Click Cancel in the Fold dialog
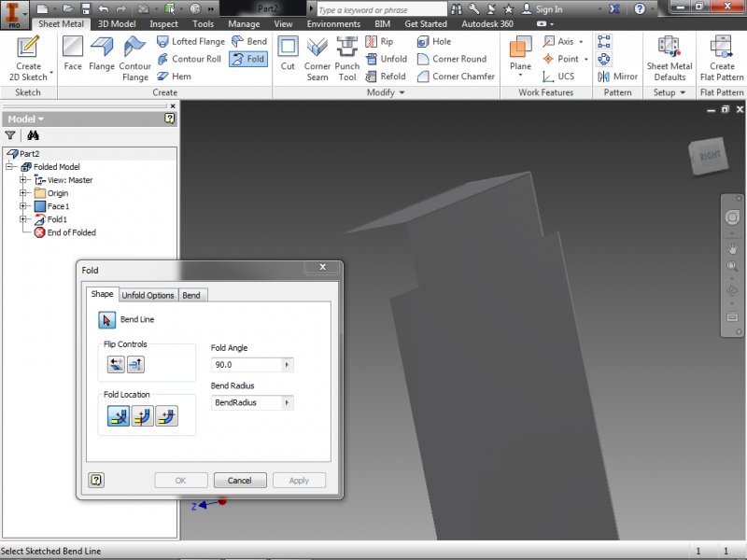This screenshot has width=747, height=560. pyautogui.click(x=240, y=481)
